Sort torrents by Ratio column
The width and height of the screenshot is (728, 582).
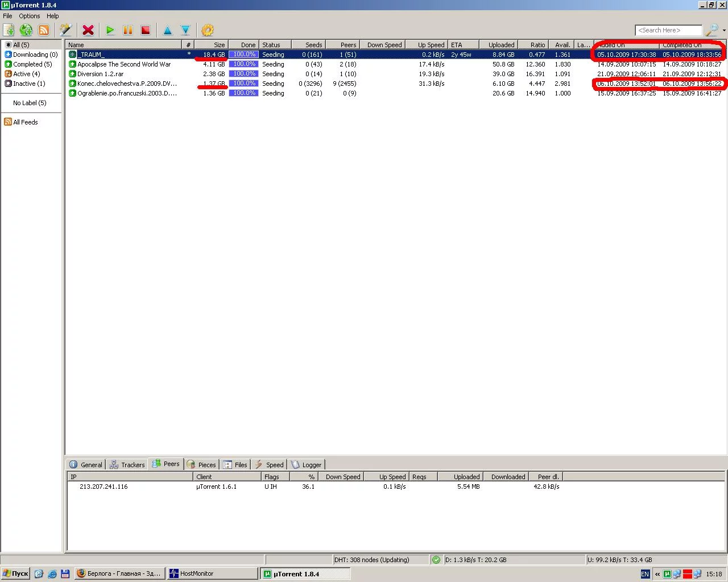pyautogui.click(x=532, y=45)
